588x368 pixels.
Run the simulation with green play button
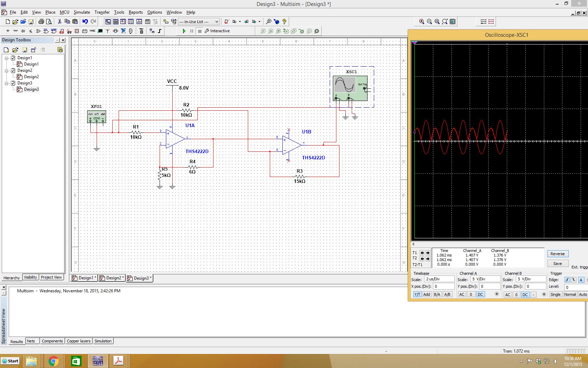tap(184, 31)
